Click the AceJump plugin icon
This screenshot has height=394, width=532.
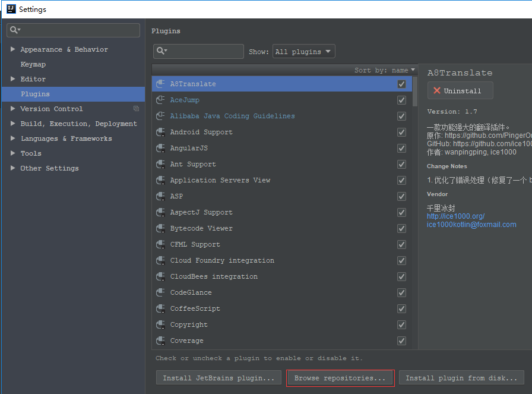[160, 100]
